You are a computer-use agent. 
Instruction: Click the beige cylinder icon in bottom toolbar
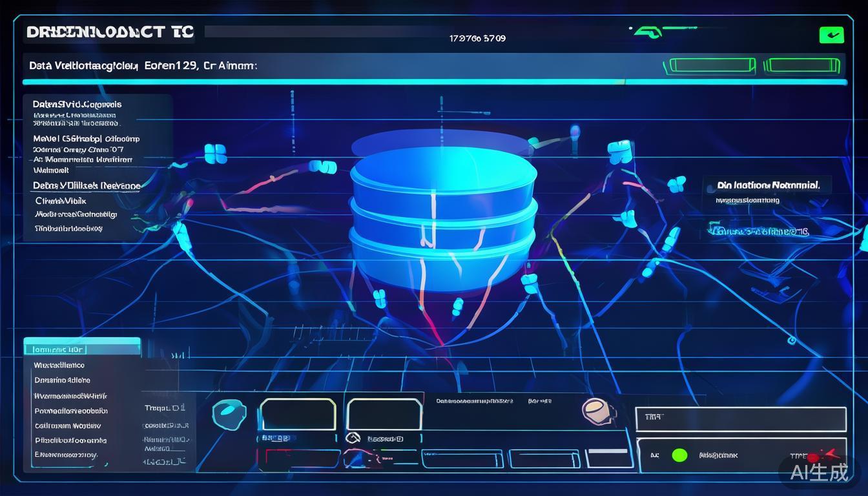597,411
